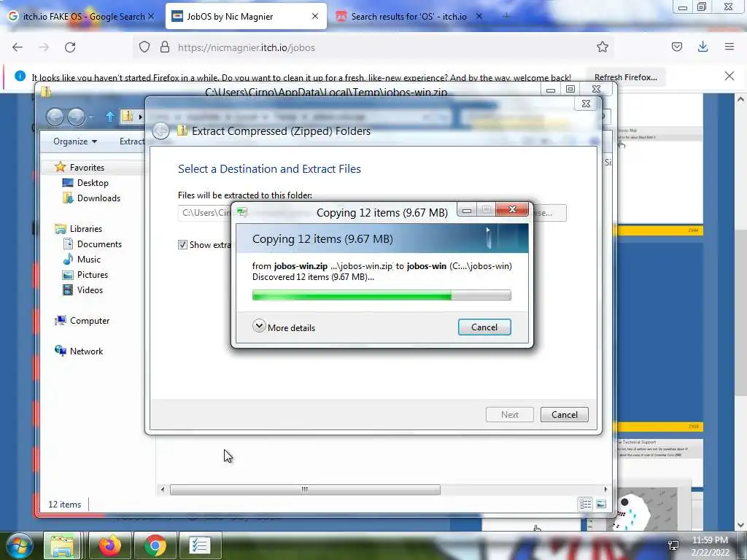Click the Next button in extract wizard

pyautogui.click(x=510, y=415)
